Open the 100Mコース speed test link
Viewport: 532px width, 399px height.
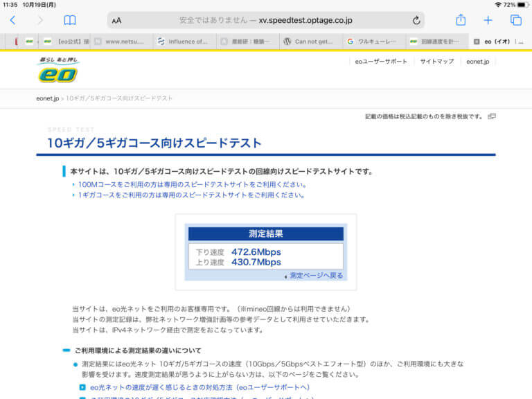pyautogui.click(x=192, y=184)
